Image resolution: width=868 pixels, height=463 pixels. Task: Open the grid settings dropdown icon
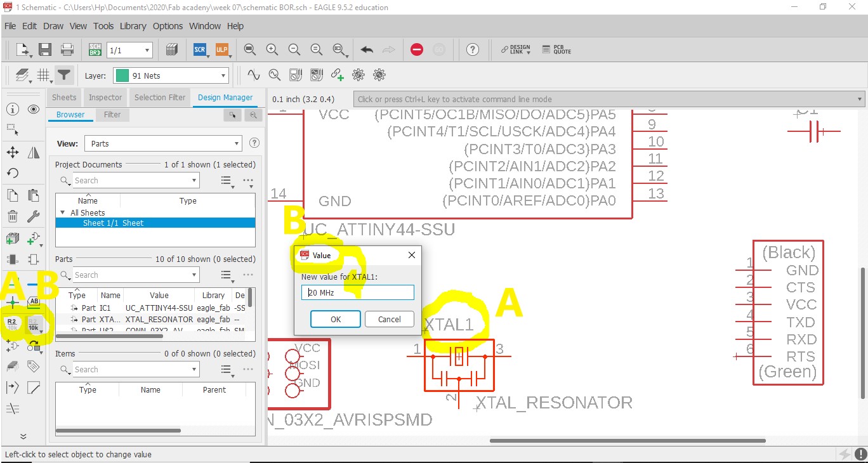[x=44, y=75]
